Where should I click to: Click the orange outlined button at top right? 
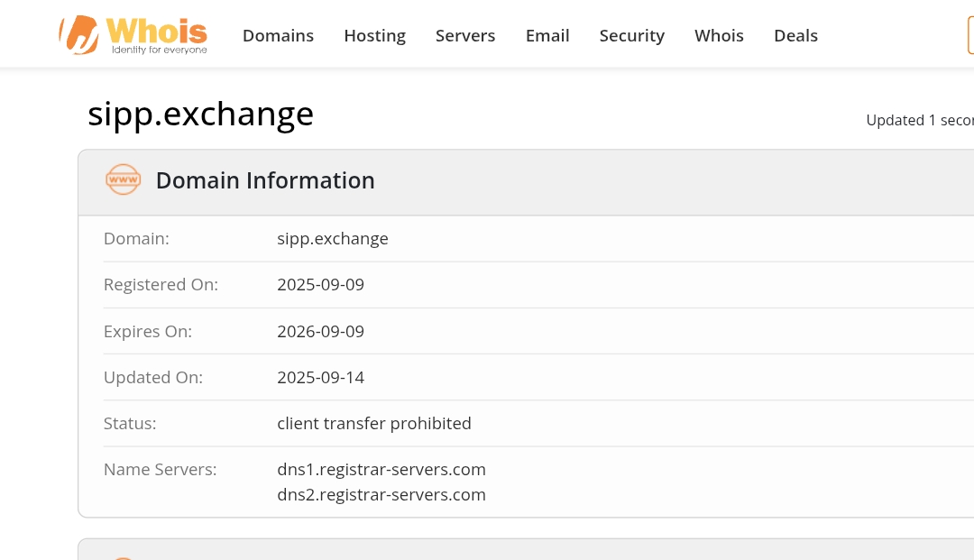(969, 36)
